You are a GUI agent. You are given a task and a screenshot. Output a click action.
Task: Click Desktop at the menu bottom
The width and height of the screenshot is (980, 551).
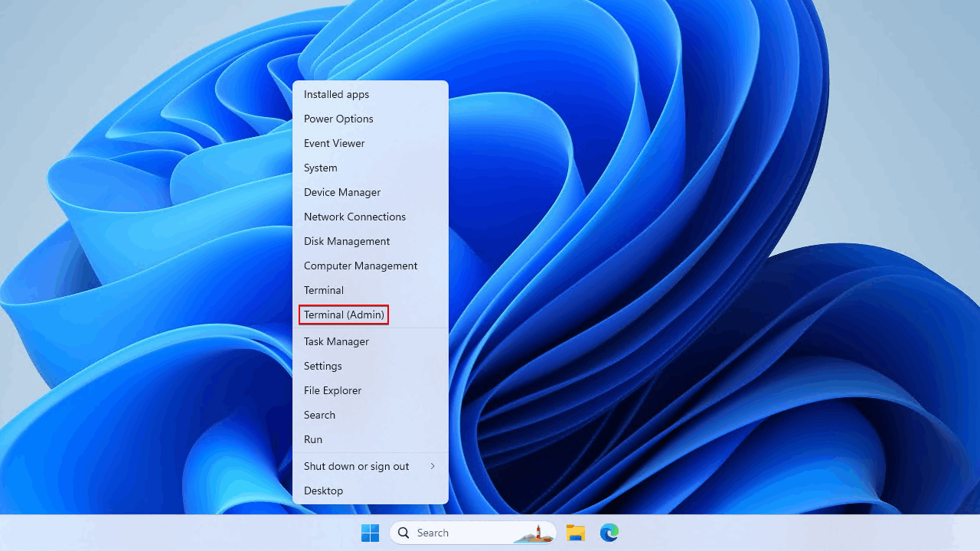tap(323, 491)
